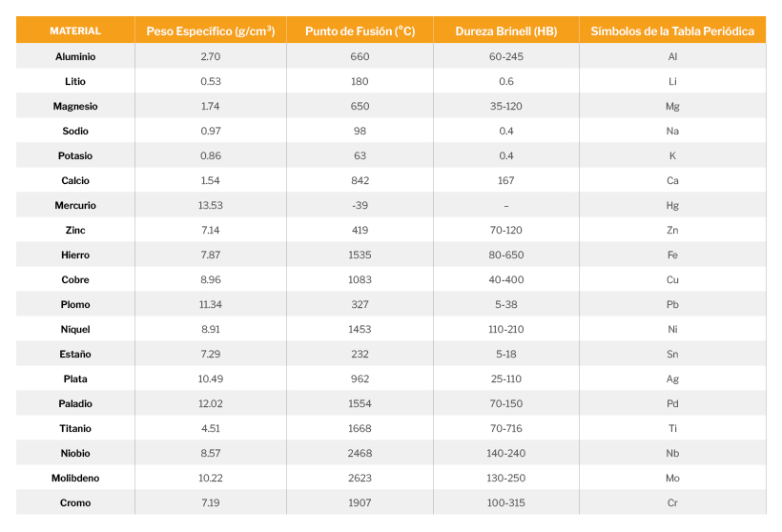Click the Cu symbol cell for Cobre
This screenshot has width=782, height=532.
tap(672, 280)
